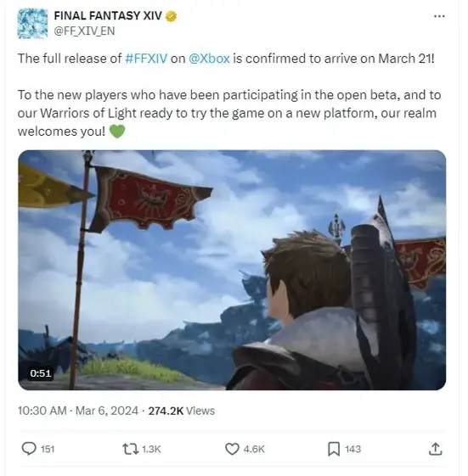The width and height of the screenshot is (468, 476).
Task: Open the @Xbox mention link
Action: click(209, 59)
